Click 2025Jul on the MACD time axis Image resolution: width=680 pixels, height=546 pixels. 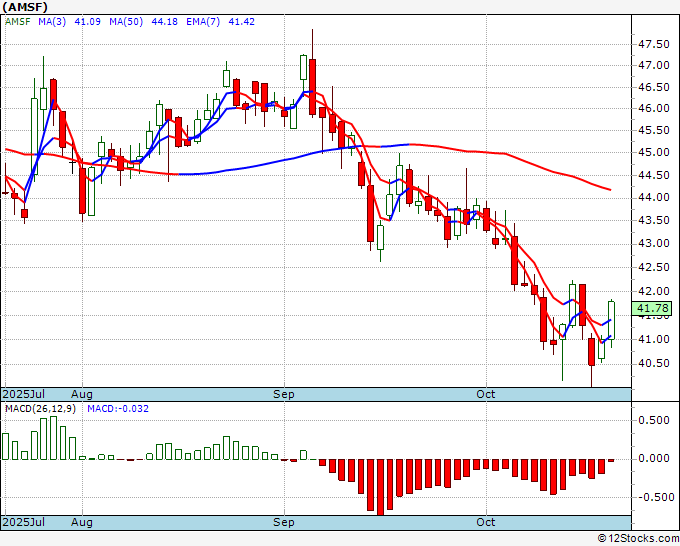[x=24, y=522]
